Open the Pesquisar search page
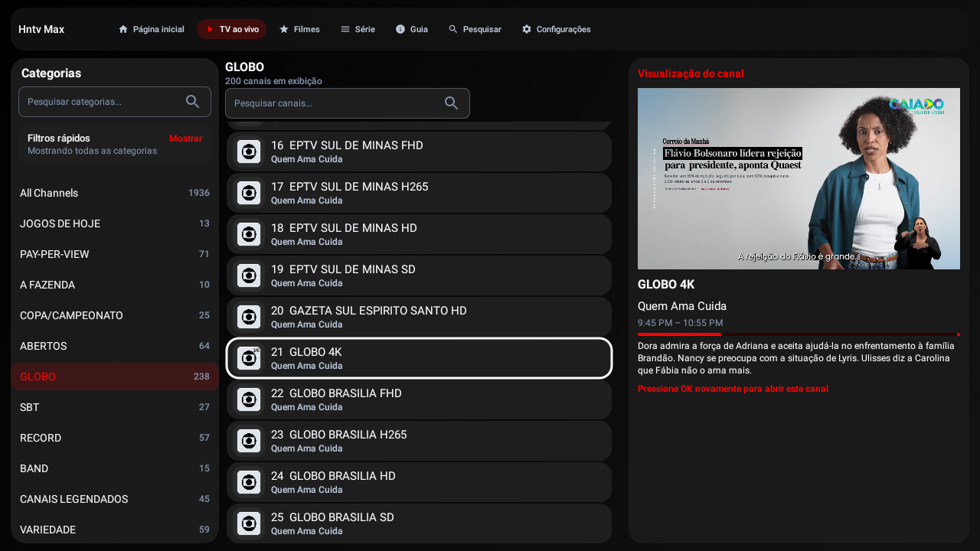 point(475,29)
